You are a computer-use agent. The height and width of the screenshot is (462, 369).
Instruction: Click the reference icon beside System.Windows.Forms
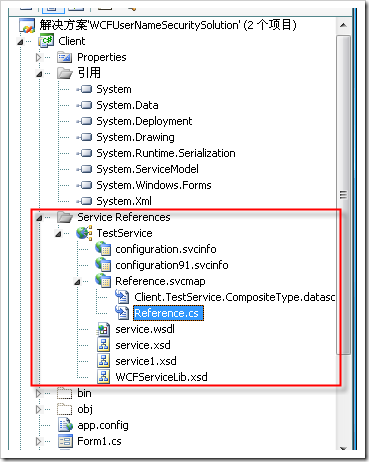click(x=84, y=185)
